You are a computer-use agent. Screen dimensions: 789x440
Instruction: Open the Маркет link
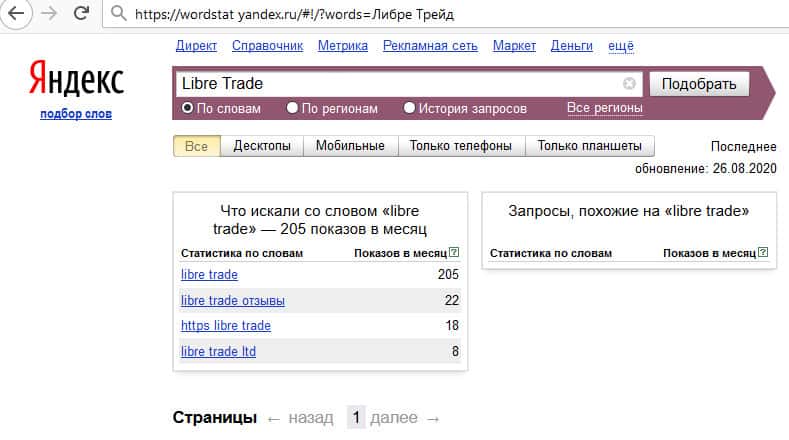point(514,46)
